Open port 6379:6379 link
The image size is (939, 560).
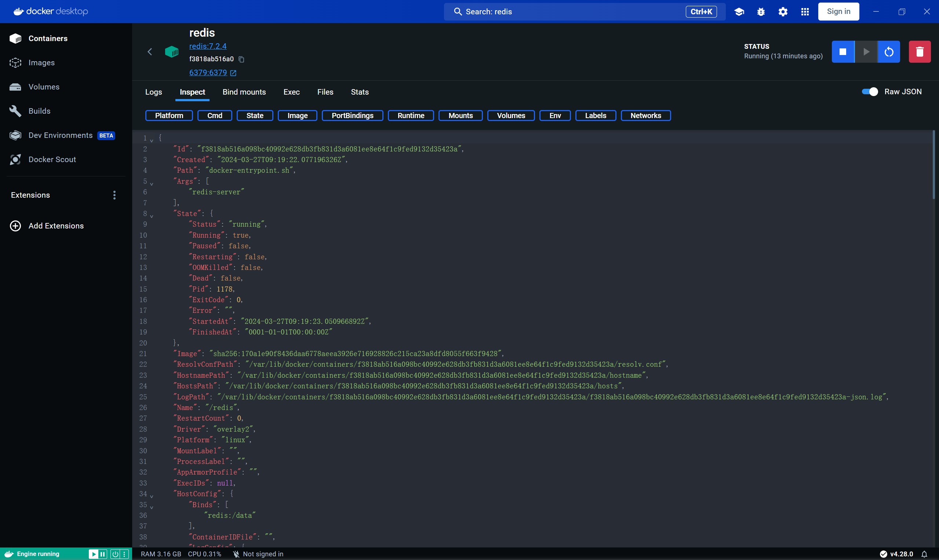212,73
